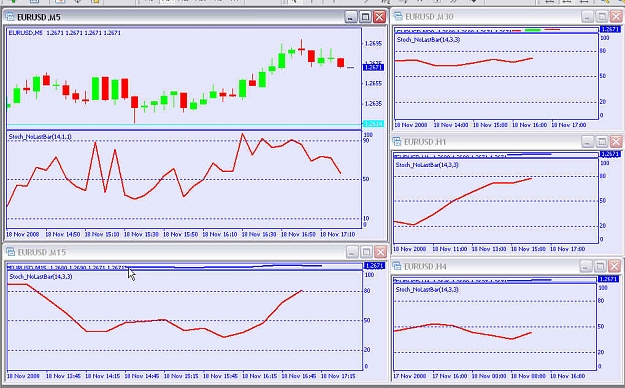The height and width of the screenshot is (388, 625).
Task: Click the 18 Nov 16:10 time label in M5
Action: click(220, 234)
